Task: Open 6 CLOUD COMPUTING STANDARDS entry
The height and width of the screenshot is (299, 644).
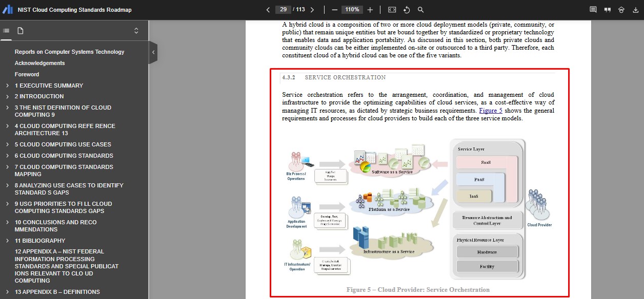Action: 64,156
